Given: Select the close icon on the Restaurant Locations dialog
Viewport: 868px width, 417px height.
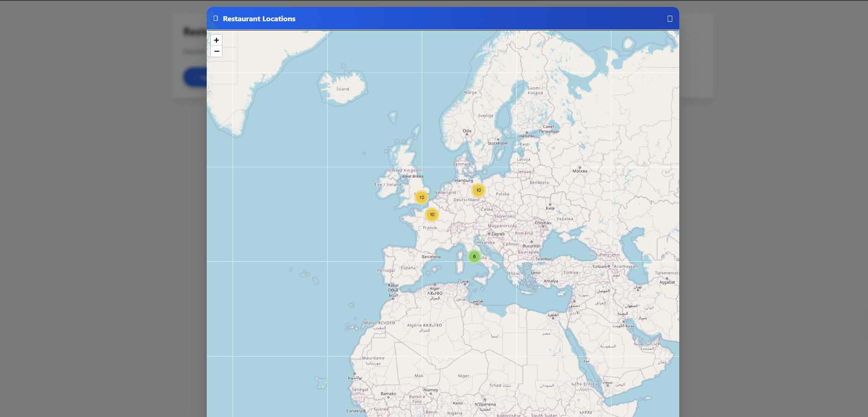Looking at the screenshot, I should click(x=670, y=18).
